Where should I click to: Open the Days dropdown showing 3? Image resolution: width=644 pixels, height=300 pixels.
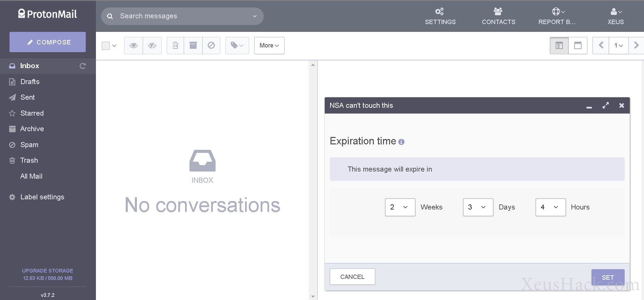478,207
